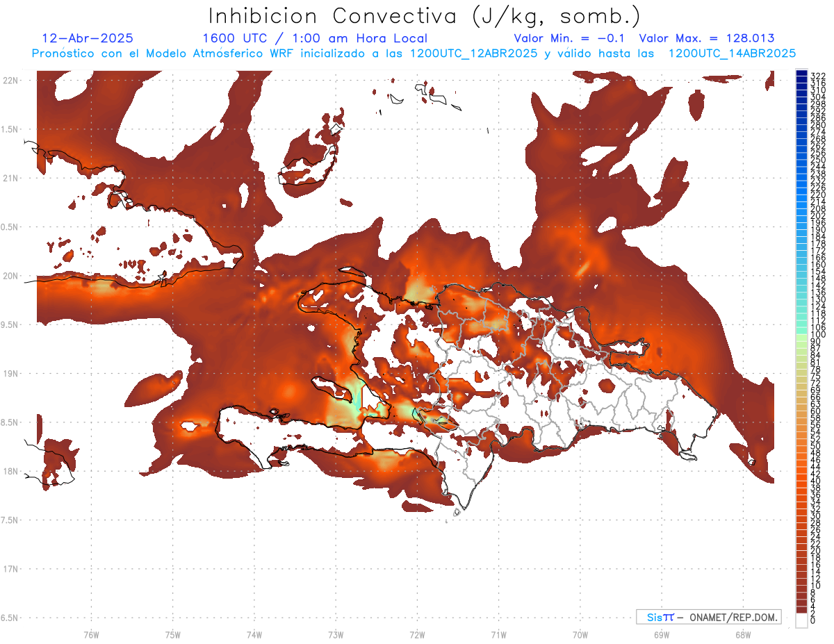Click latitude axis label "17N"

[x=10, y=570]
